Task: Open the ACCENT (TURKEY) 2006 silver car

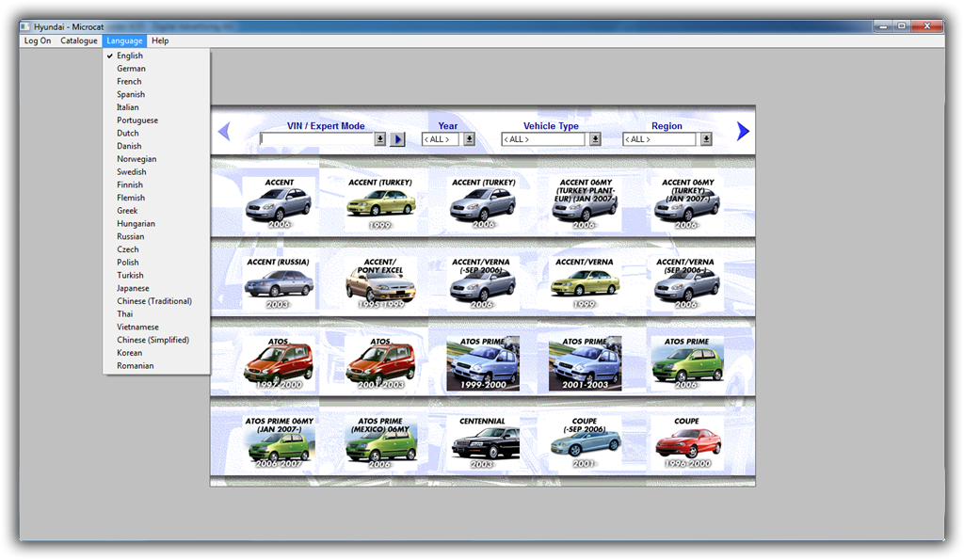Action: (483, 204)
